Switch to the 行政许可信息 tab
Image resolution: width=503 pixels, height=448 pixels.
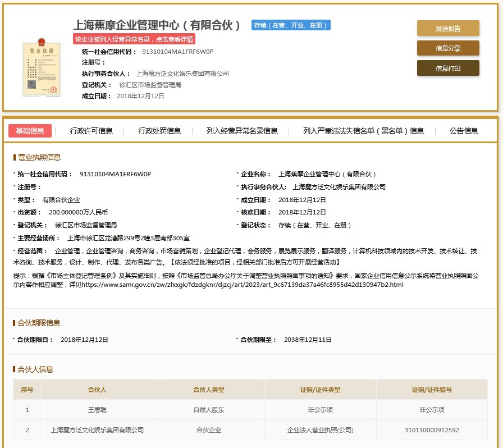coord(92,131)
